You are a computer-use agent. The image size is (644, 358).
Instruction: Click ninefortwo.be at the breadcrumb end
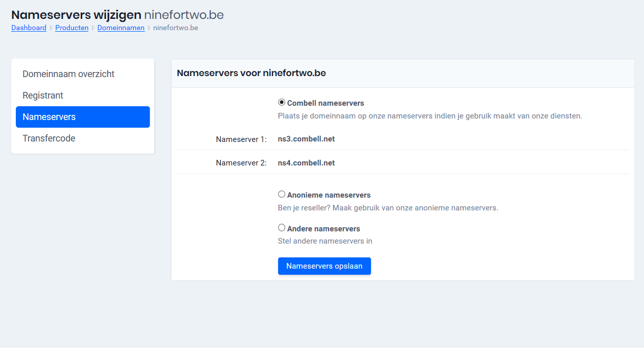[x=176, y=28]
